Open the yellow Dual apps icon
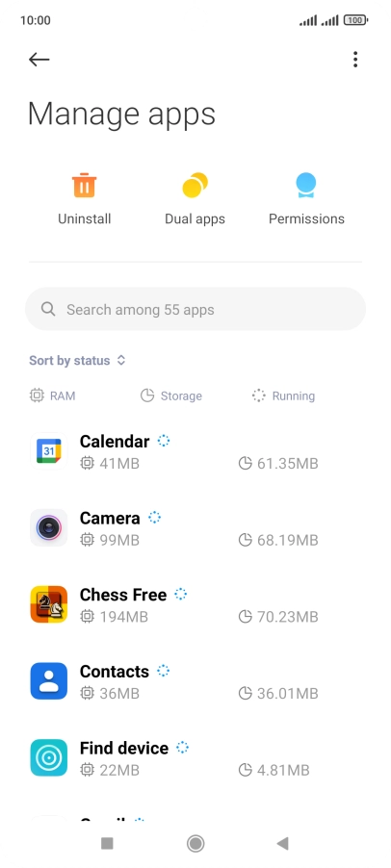Screen dimensions: 391x868 click(195, 186)
